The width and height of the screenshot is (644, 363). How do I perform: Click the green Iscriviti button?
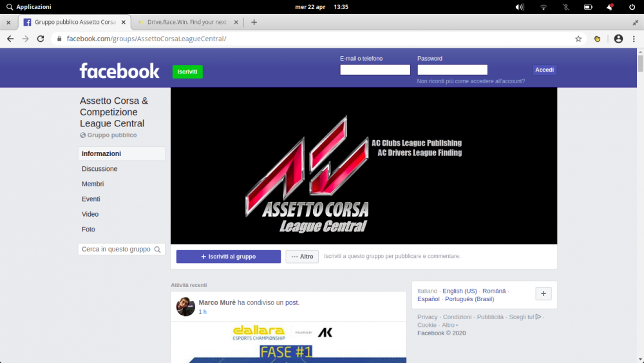pyautogui.click(x=187, y=72)
